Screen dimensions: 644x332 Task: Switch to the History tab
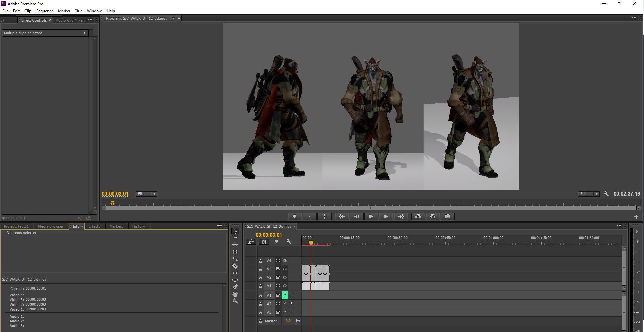pos(138,226)
